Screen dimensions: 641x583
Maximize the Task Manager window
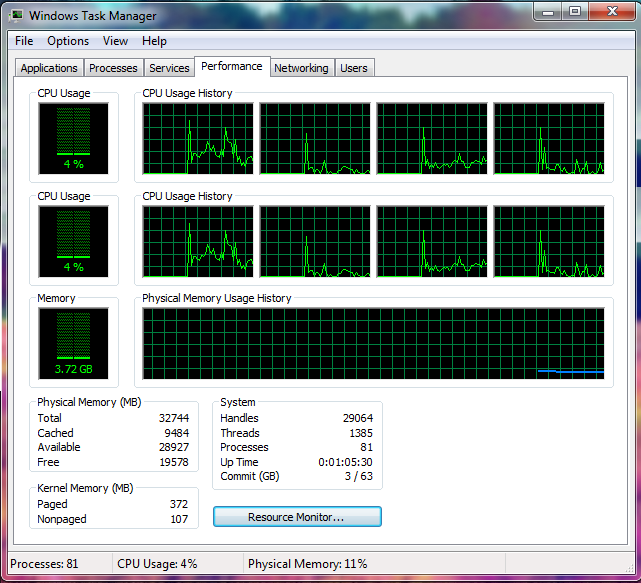pos(575,12)
